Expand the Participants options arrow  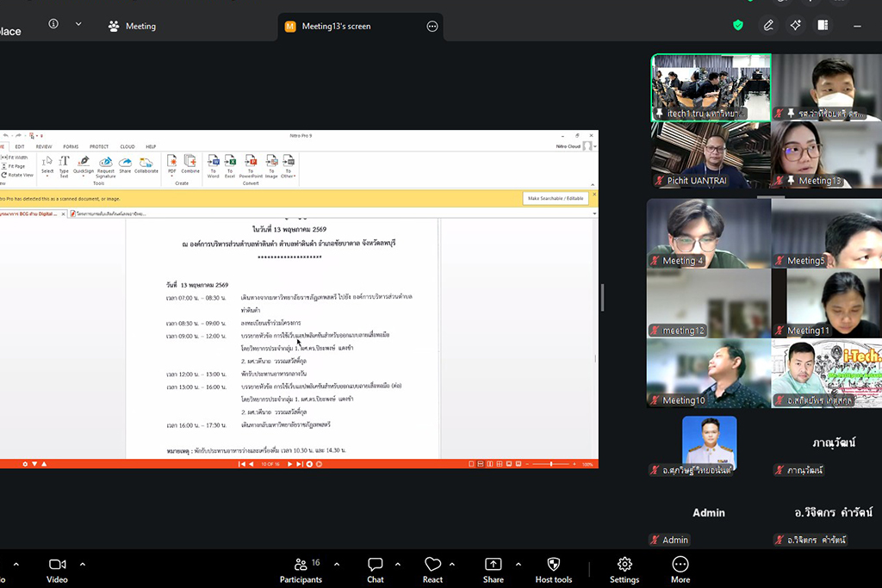tap(336, 565)
